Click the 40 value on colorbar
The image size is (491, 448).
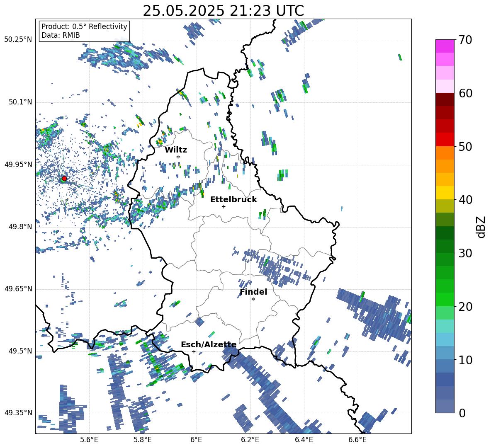465,200
